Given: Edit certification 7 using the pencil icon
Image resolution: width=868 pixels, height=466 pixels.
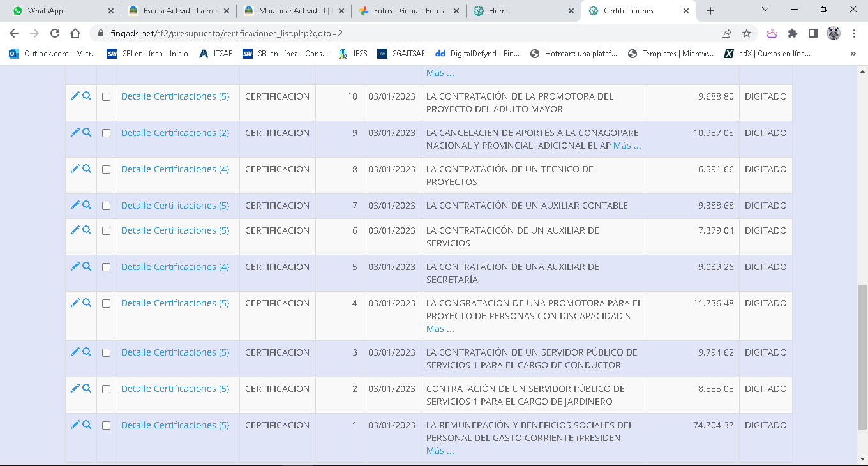Looking at the screenshot, I should pos(75,206).
